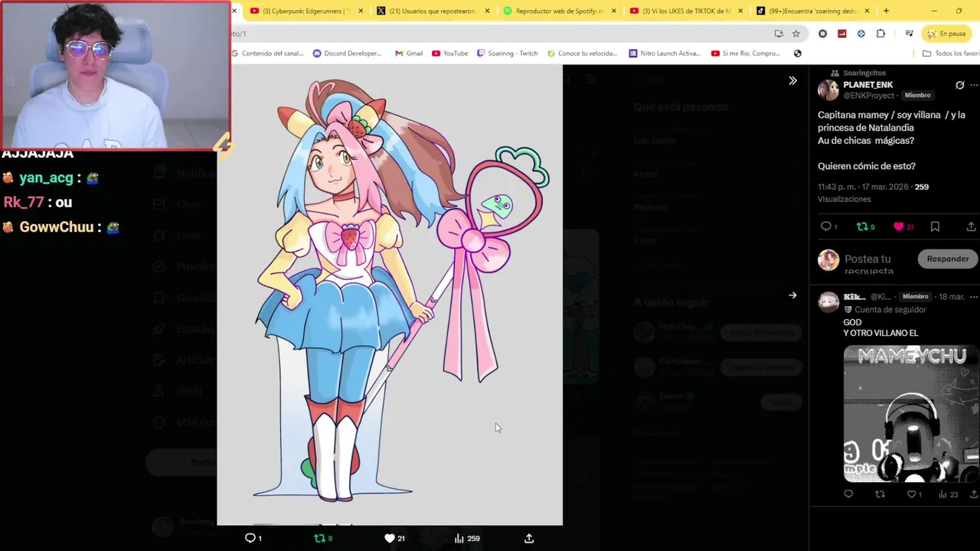Click the globe bookmark icon in bookmarks bar

click(x=798, y=54)
